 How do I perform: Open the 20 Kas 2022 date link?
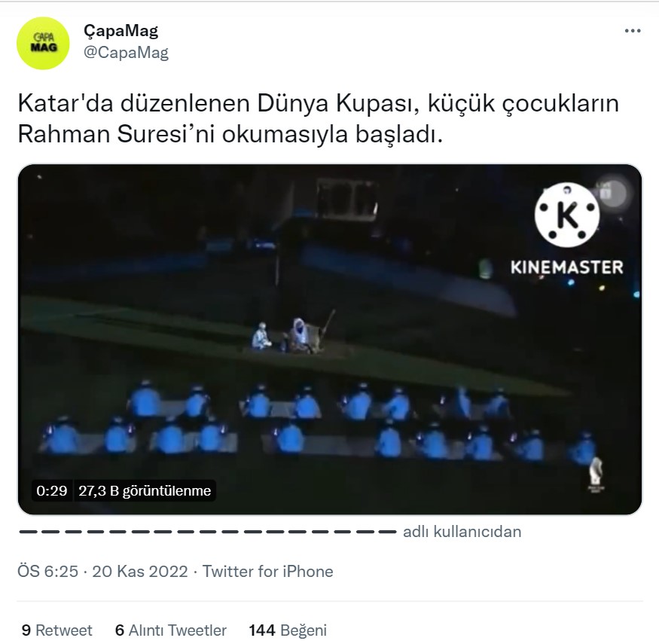coord(140,572)
